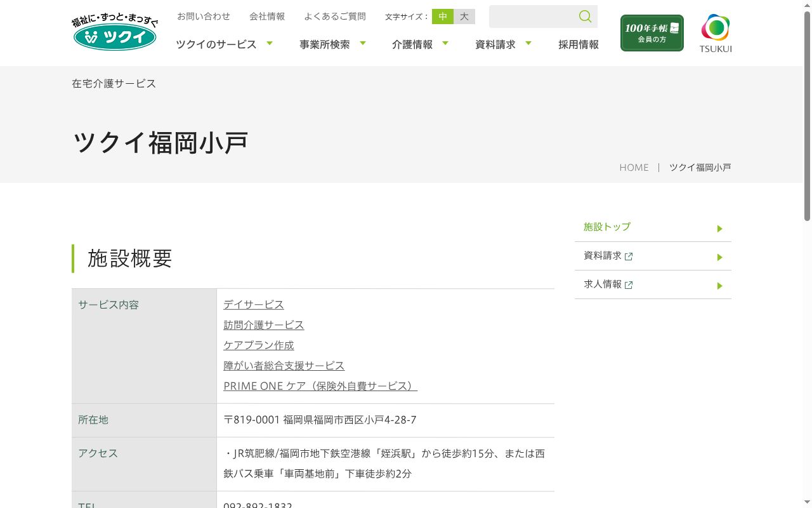Screen dimensions: 812x508
Task: Open the お問い合わせ link
Action: pyautogui.click(x=204, y=17)
